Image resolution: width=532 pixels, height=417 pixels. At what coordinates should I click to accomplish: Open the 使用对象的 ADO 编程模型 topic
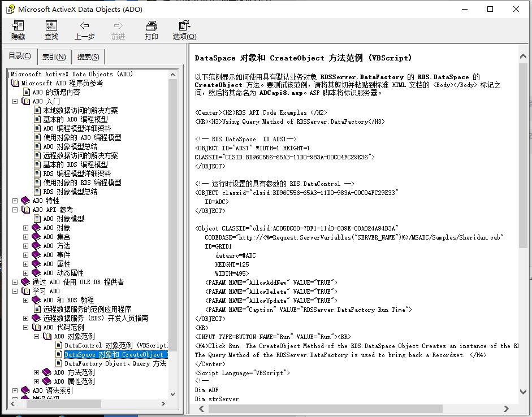coord(82,137)
